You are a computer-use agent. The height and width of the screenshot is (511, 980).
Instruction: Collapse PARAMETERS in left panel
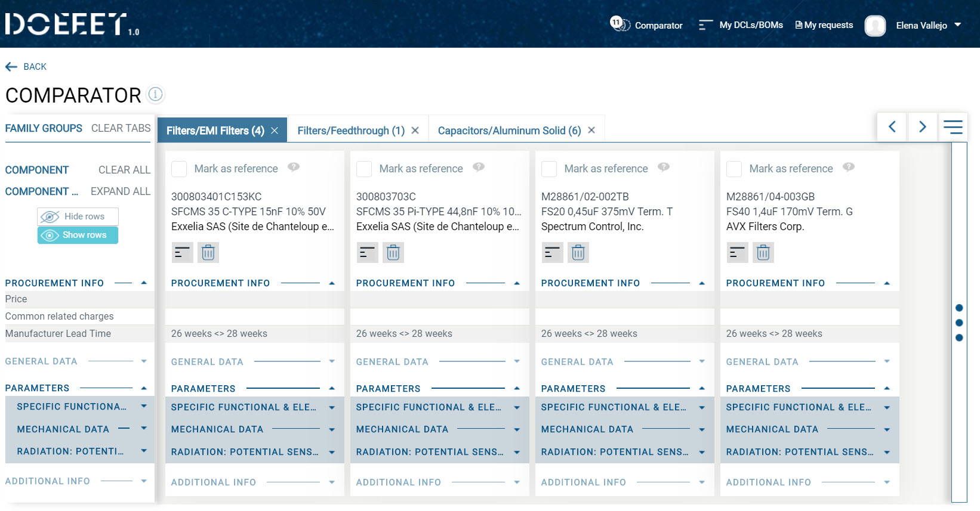(144, 388)
